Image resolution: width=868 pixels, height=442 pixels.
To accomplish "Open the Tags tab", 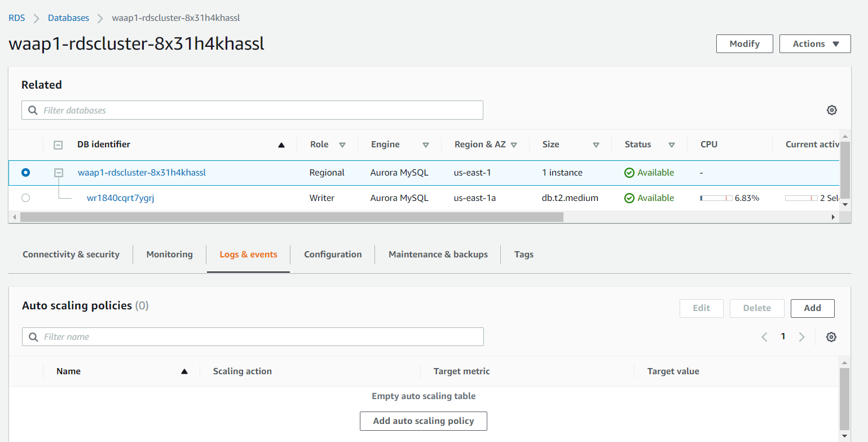I will coord(524,255).
